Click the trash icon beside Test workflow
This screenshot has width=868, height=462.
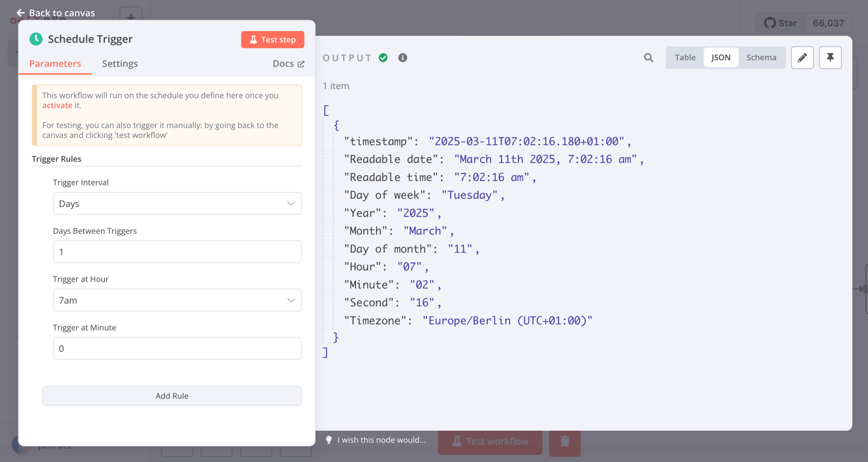click(x=564, y=441)
